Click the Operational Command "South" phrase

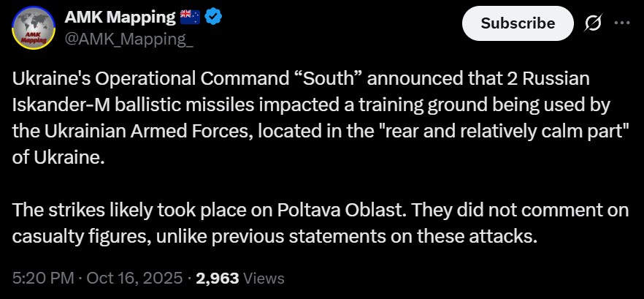pos(215,78)
